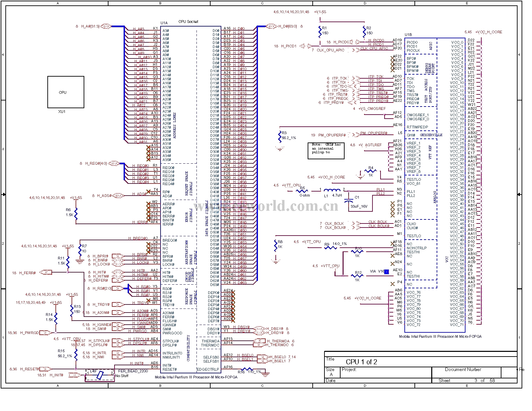Click the H_D#[63:0] bus port symbol
The height and width of the screenshot is (411, 532).
coord(271,26)
